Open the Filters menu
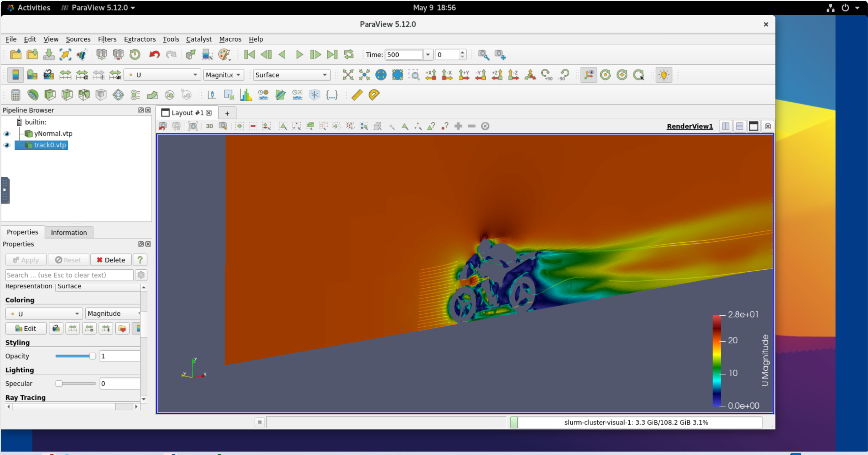 point(107,39)
